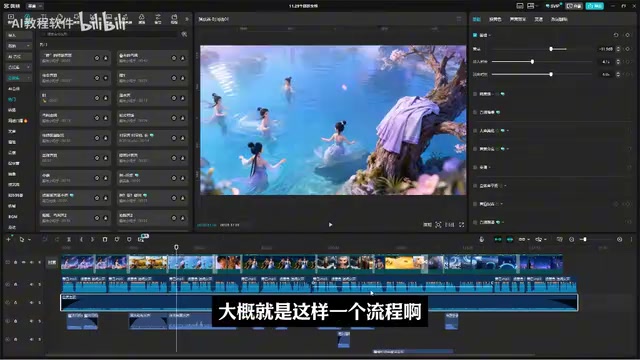Click the stepper arrows beside the volume value
640x360 pixels.
click(618, 49)
